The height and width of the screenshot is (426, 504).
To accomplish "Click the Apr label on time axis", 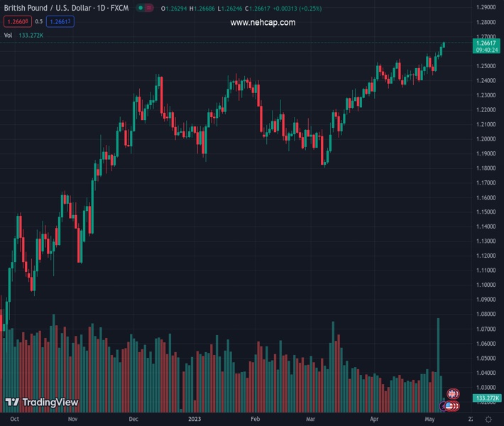I will pos(375,420).
